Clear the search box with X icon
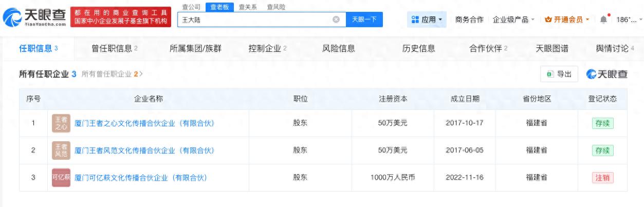 coord(336,20)
